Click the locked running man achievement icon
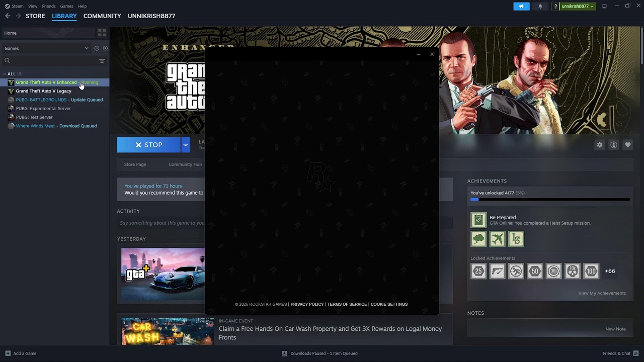 [516, 271]
